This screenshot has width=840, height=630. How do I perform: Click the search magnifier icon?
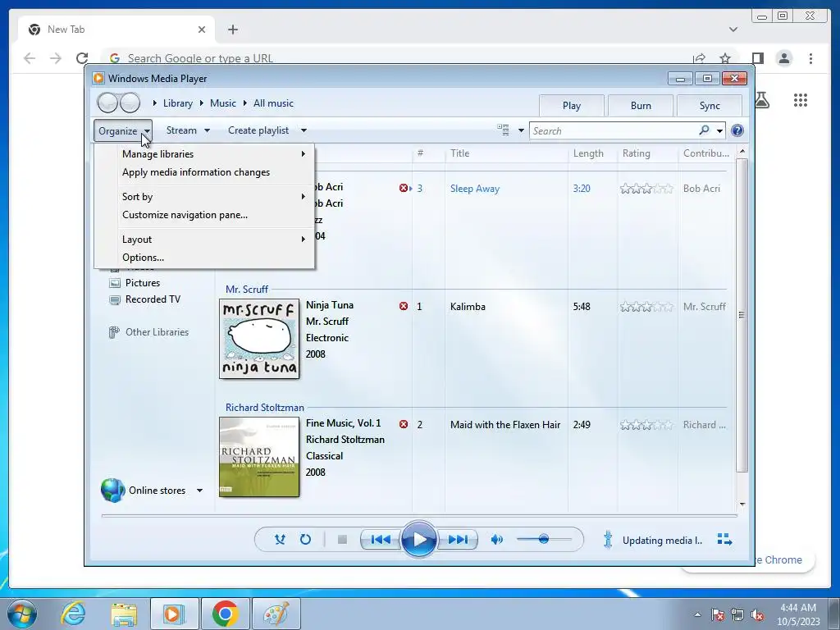[x=705, y=130]
